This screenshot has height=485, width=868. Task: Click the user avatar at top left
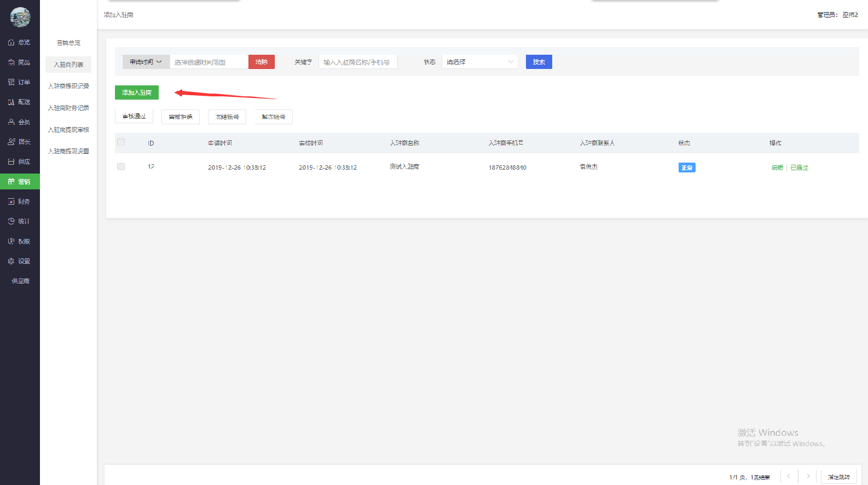point(20,17)
